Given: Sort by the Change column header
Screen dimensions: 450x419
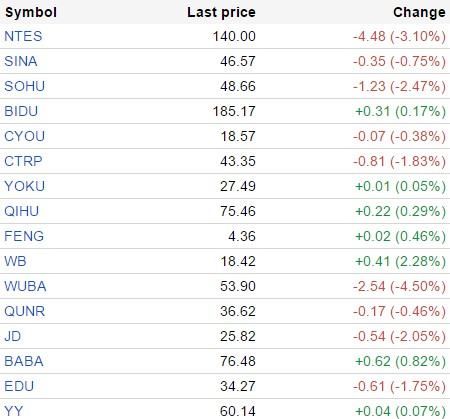Looking at the screenshot, I should [x=419, y=12].
